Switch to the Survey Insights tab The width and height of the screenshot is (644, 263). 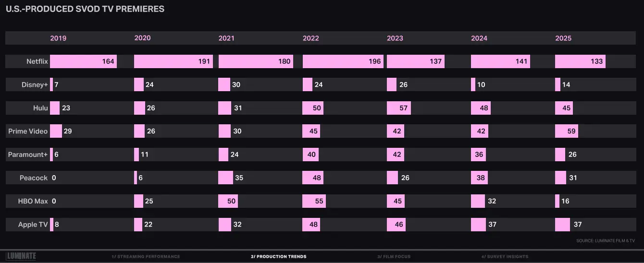point(505,257)
